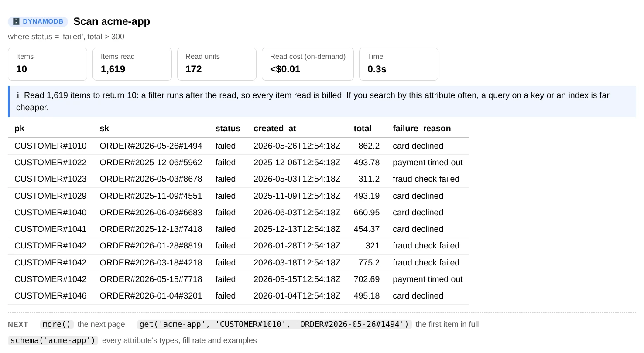644x353 pixels.
Task: Click the pk cell CUSTOMER#1023
Action: (x=51, y=179)
